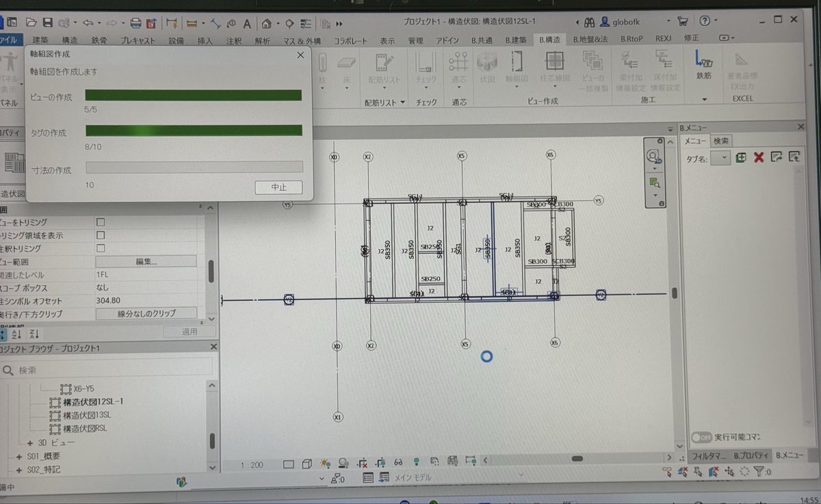Click the lightbulb reveal hidden elements icon
821x504 pixels.
click(415, 462)
